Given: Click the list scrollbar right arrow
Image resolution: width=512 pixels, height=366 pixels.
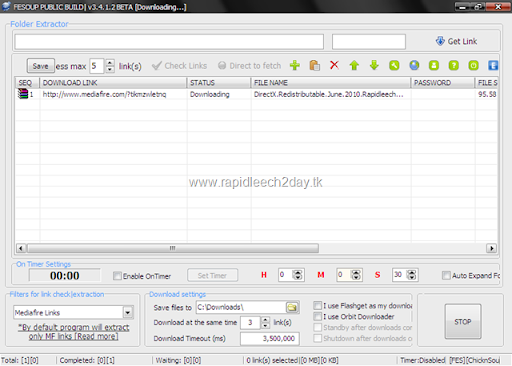Looking at the screenshot, I should pos(491,248).
